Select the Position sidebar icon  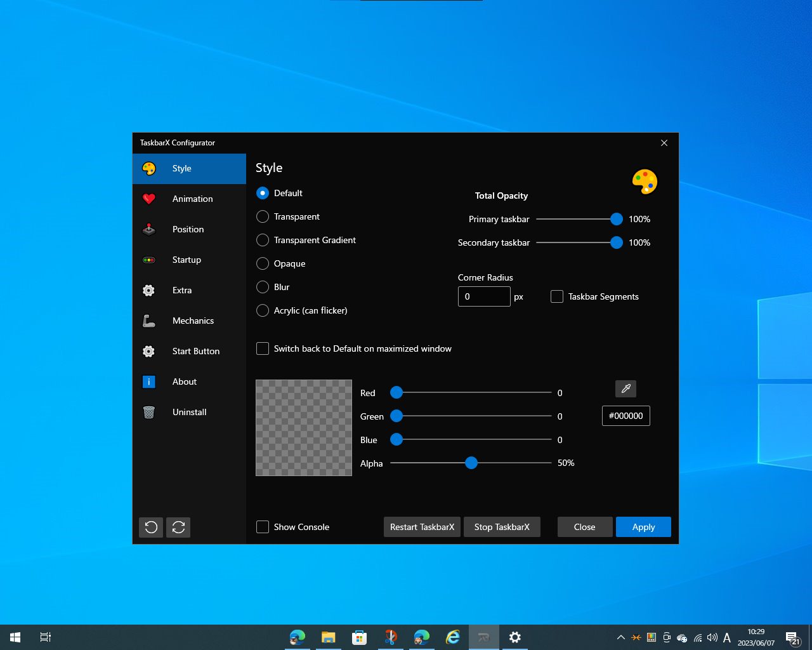coord(148,229)
